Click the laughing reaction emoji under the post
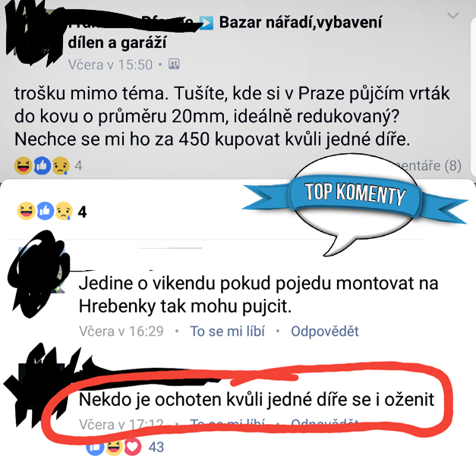The image size is (476, 468). (x=24, y=165)
